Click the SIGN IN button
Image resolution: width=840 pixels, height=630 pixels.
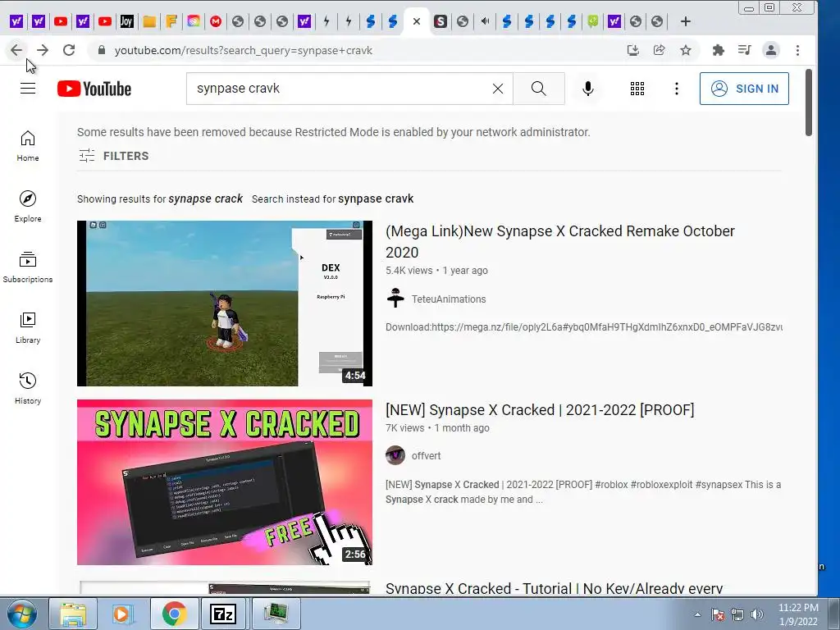744,89
